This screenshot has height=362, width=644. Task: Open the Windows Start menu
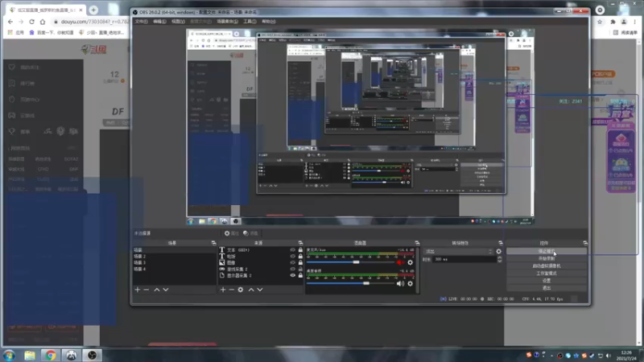click(9, 355)
